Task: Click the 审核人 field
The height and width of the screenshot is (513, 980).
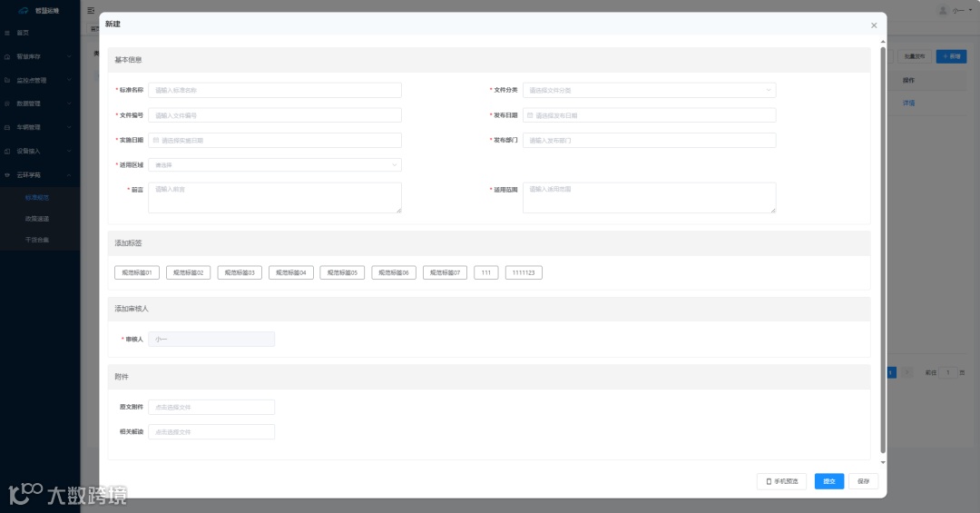Action: pos(211,339)
